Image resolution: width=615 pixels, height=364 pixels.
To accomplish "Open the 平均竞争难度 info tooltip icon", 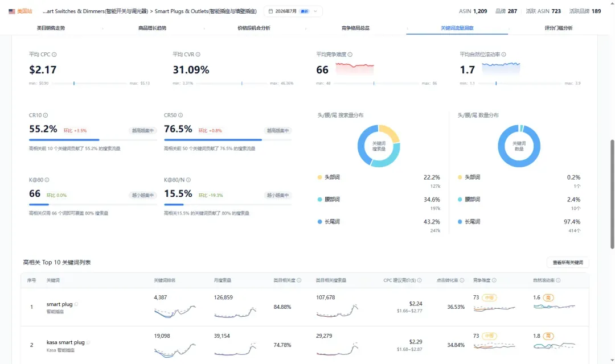I will 350,55.
